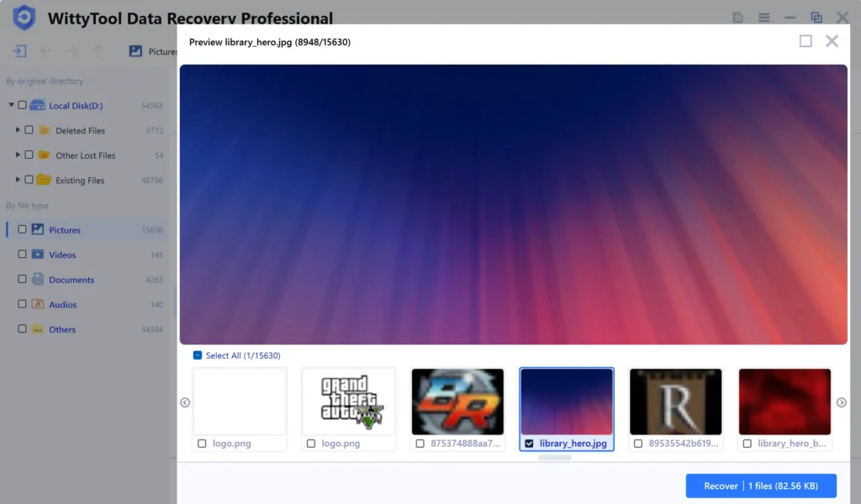Select the Grand Theft Auto logo thumbnail
Screen dimensions: 861x504
(x=348, y=401)
